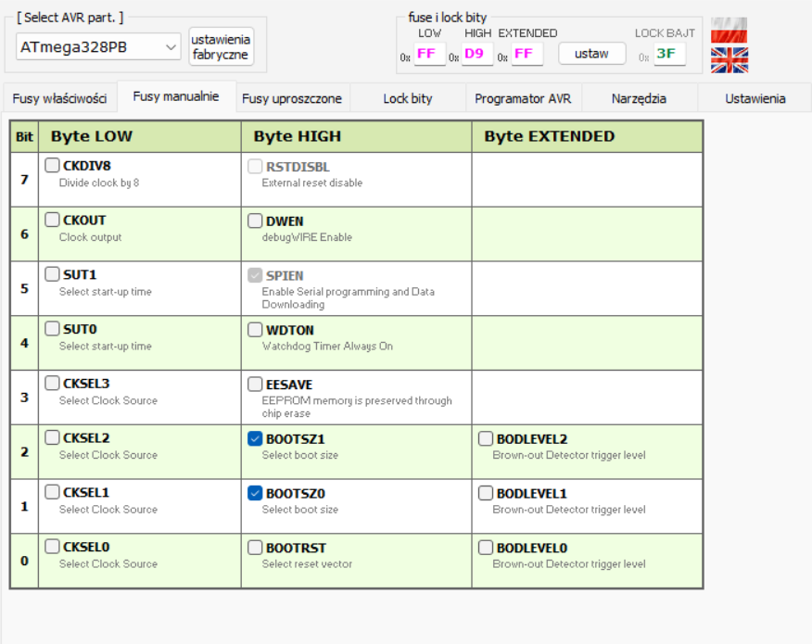Enable the DWEN debugWIRE checkbox
The height and width of the screenshot is (644, 812).
coord(255,221)
